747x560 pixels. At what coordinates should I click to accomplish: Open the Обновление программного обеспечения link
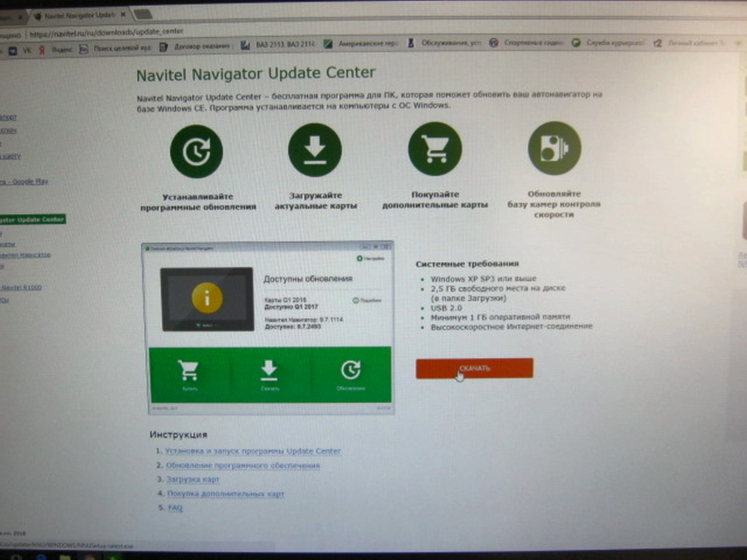coord(243,465)
